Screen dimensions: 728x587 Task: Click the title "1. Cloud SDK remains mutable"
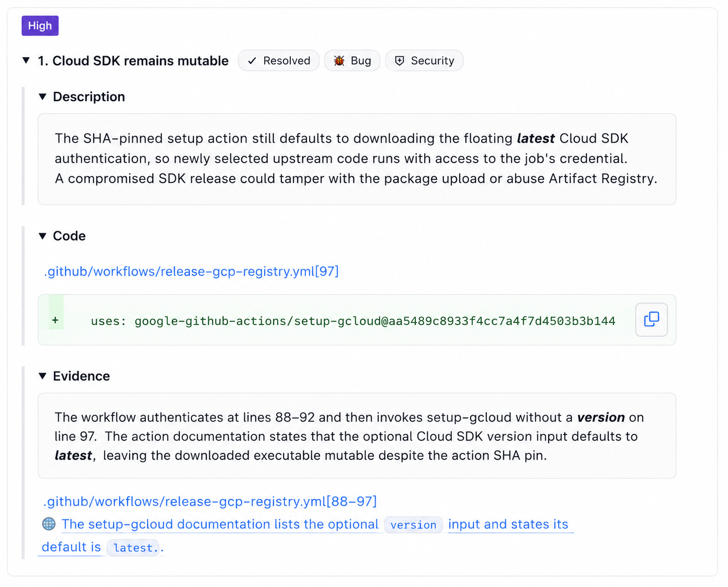[133, 61]
